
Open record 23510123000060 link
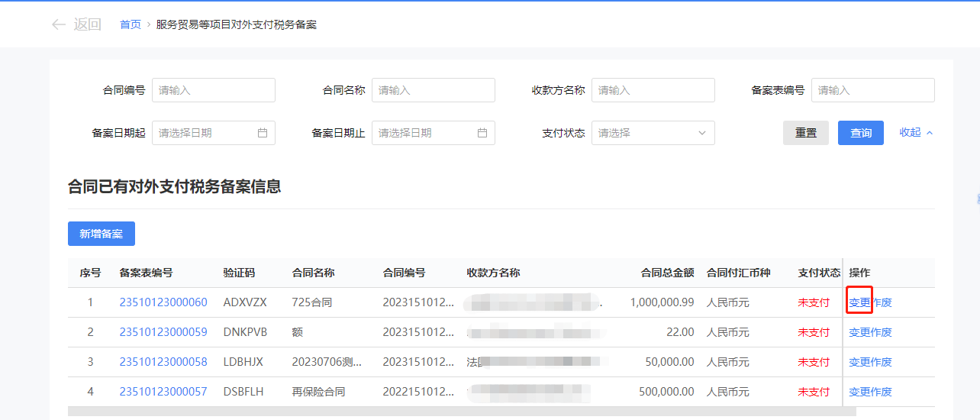[x=163, y=302]
